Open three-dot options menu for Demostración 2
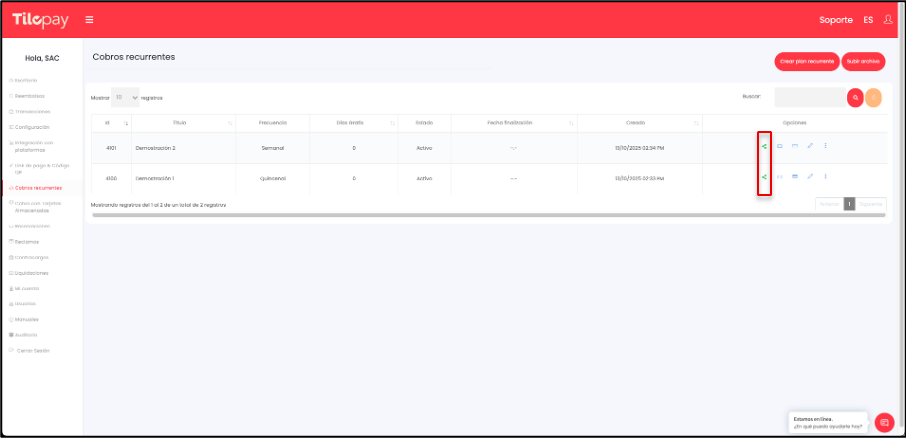Image resolution: width=906 pixels, height=438 pixels. [x=825, y=147]
